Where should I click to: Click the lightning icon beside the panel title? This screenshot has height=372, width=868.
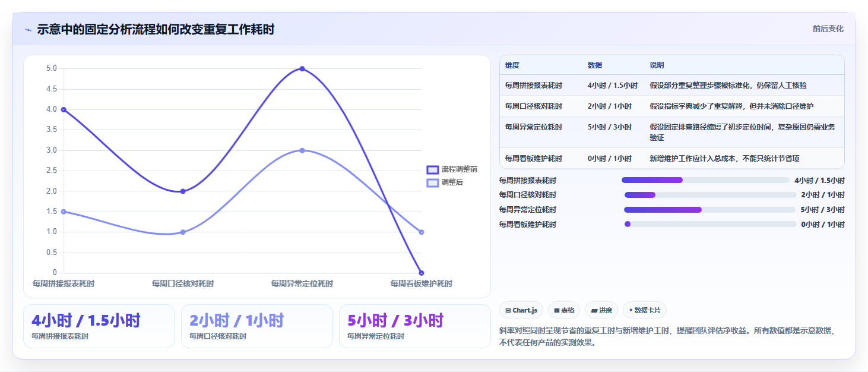[x=28, y=30]
